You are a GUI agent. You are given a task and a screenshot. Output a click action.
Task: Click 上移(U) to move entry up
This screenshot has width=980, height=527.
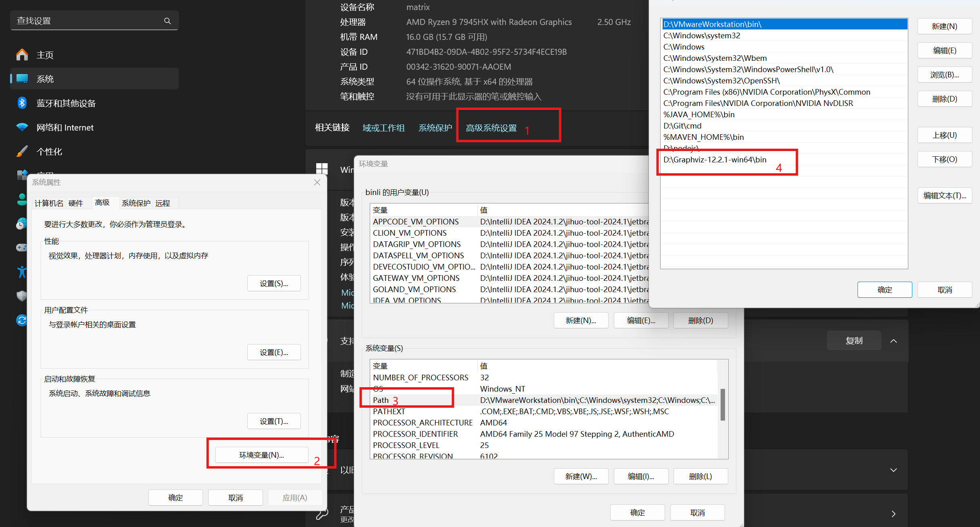[945, 135]
